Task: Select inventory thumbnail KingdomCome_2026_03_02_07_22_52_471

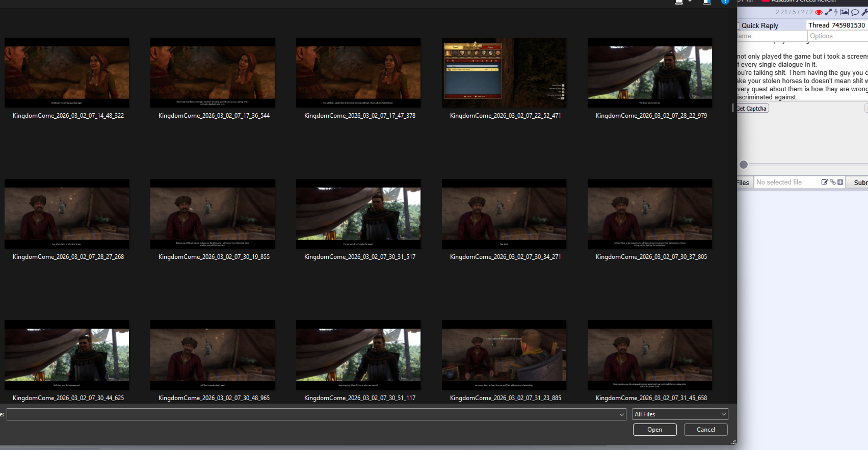Action: (504, 73)
